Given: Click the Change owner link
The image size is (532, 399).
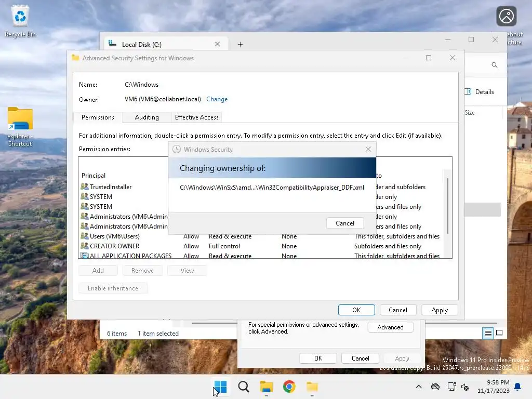Looking at the screenshot, I should 217,99.
